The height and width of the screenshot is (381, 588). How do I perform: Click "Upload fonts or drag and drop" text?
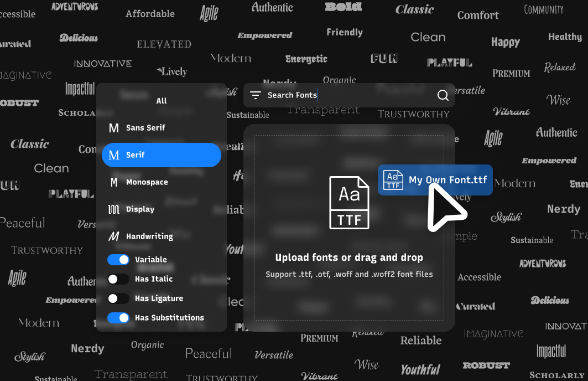coord(349,258)
